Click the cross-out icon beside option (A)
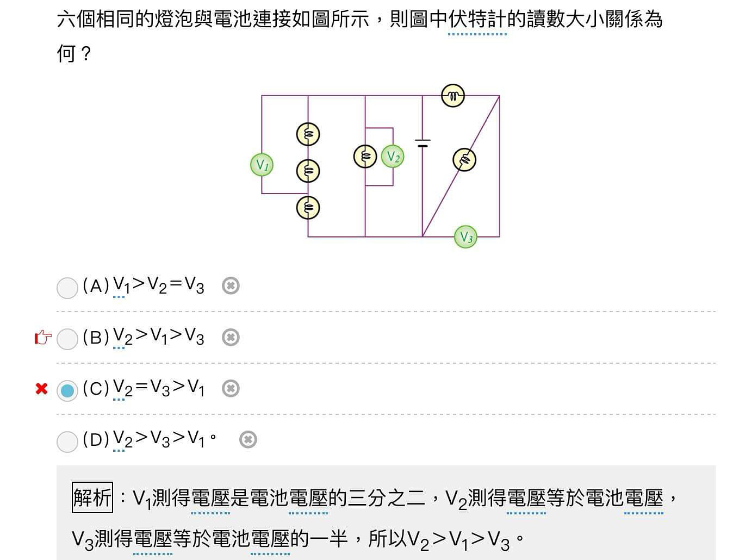The height and width of the screenshot is (560, 733). click(x=231, y=285)
